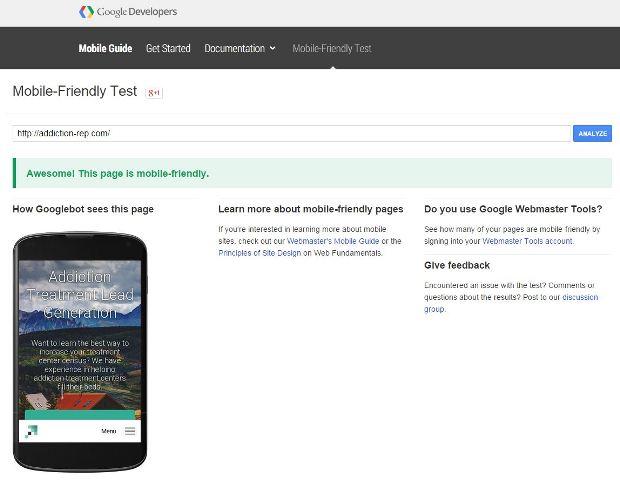Click the Give feedback heading
This screenshot has width=620, height=480.
tap(457, 265)
